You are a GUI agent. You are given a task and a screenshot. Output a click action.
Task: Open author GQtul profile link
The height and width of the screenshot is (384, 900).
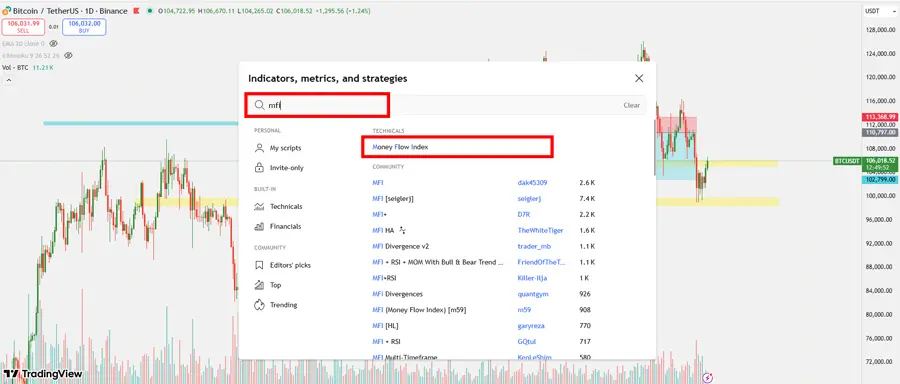click(x=527, y=342)
